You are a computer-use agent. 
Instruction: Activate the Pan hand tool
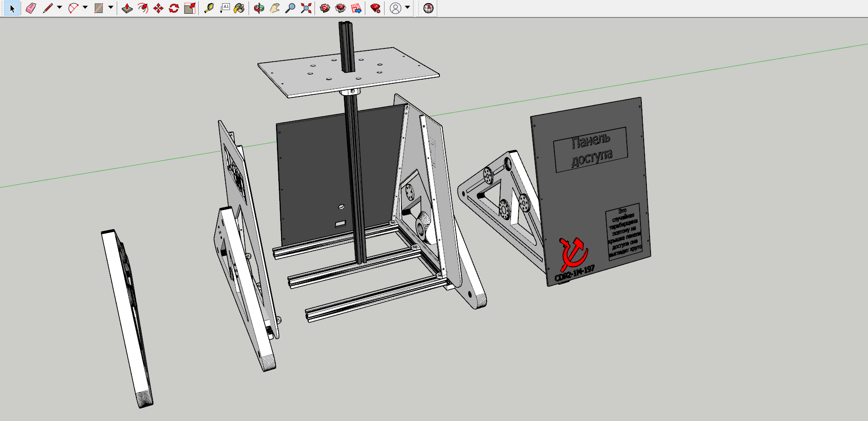click(x=274, y=8)
